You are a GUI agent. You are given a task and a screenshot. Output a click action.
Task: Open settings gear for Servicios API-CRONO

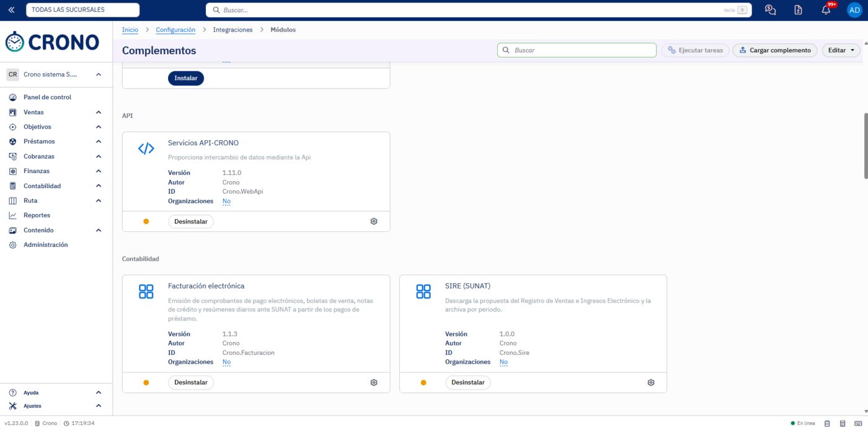click(374, 222)
